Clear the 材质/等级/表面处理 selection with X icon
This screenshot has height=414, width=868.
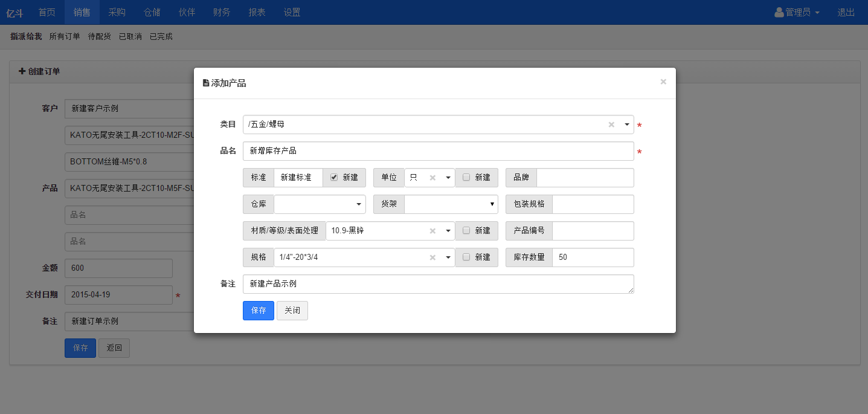pyautogui.click(x=432, y=230)
